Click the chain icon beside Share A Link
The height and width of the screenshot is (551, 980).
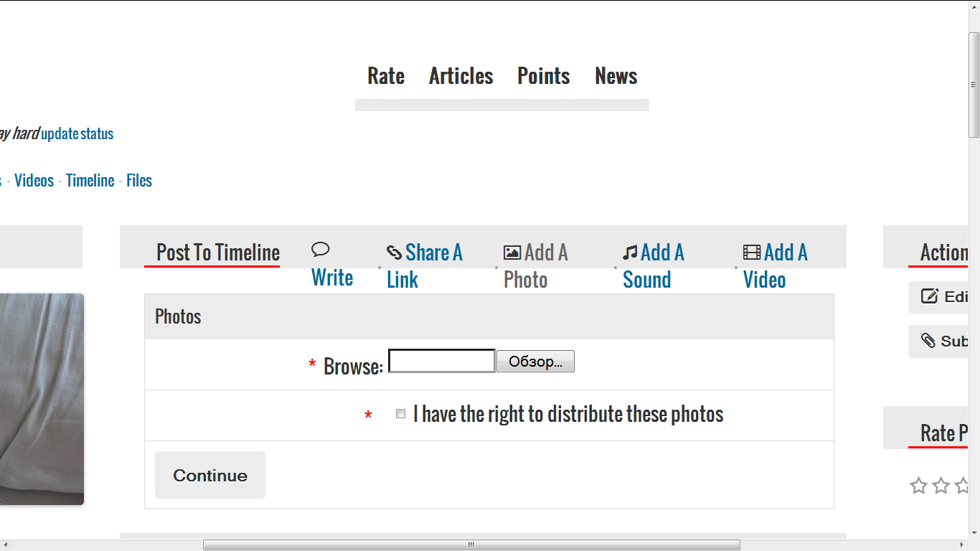coord(394,253)
